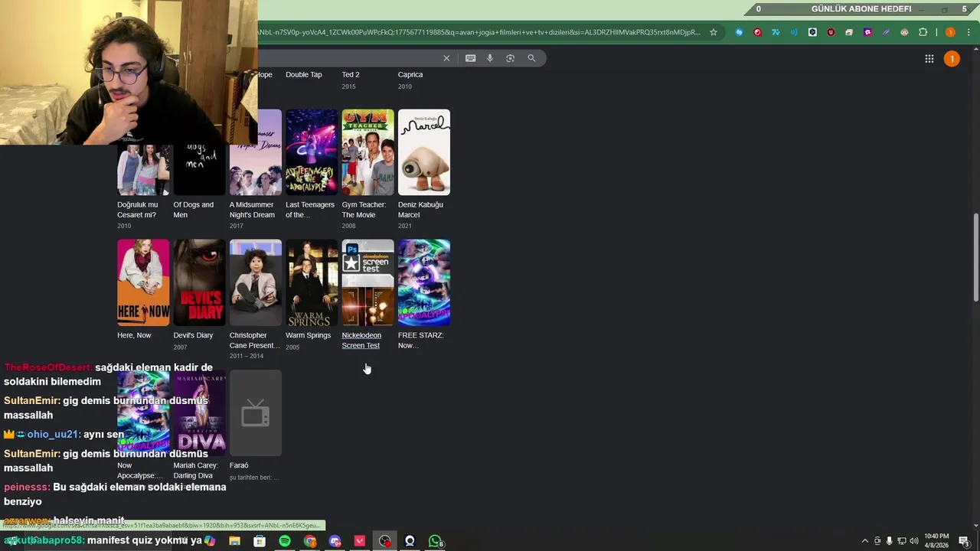Open the volume control in system tray
Screen dimensions: 980x551
coord(913,541)
